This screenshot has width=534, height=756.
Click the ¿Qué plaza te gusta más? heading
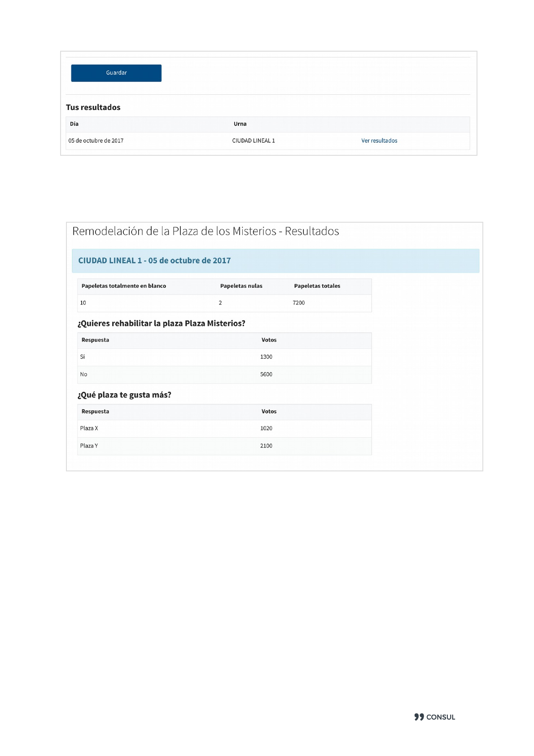[x=124, y=395]
